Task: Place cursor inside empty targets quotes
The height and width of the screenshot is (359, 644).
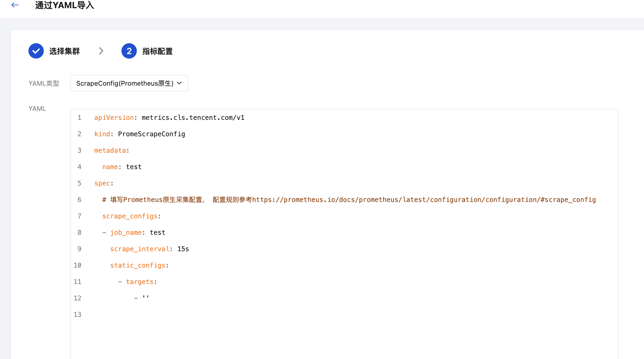Action: tap(146, 298)
